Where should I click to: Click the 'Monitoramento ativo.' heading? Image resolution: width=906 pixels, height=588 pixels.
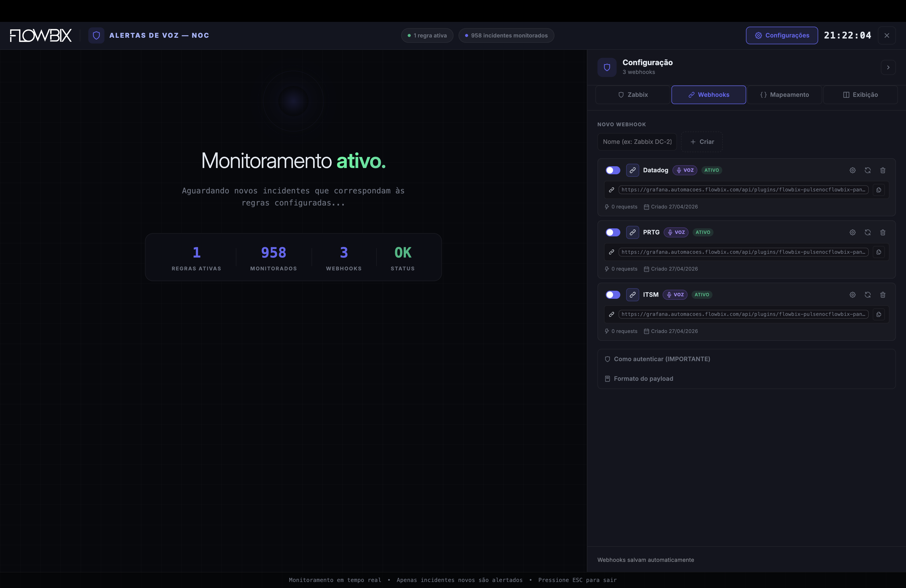click(293, 160)
